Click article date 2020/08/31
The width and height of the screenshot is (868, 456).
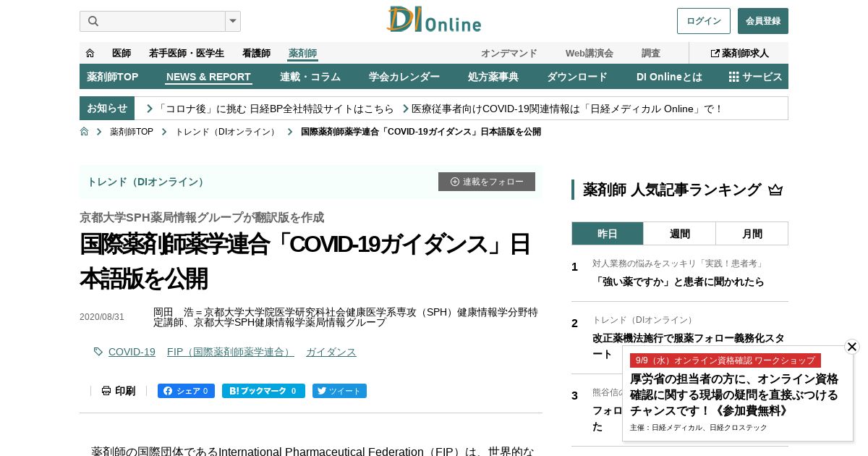click(x=102, y=317)
